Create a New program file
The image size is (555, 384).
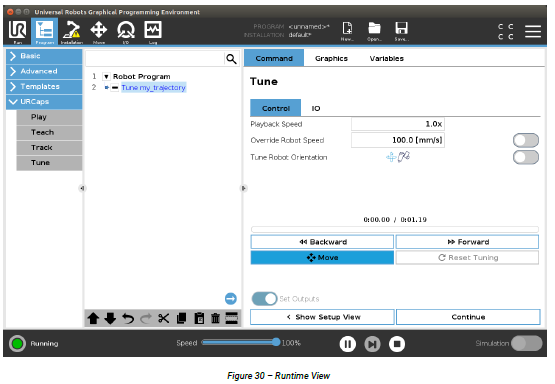click(347, 31)
